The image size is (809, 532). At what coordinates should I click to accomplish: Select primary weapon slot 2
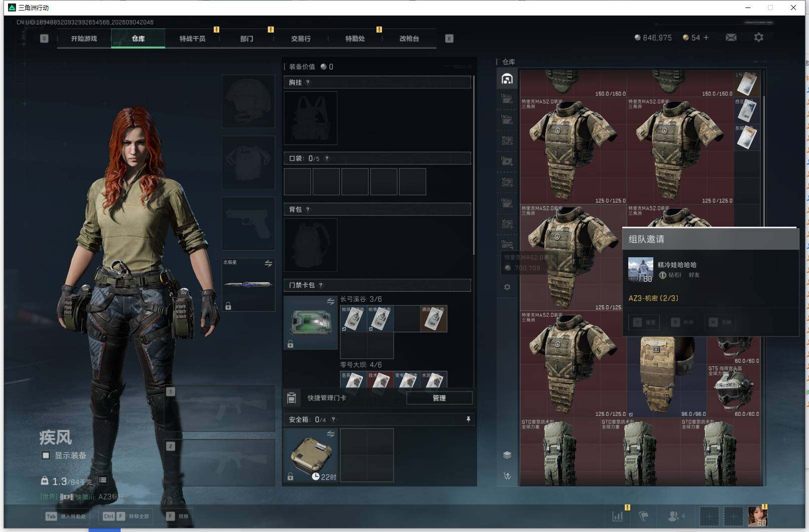pos(220,462)
